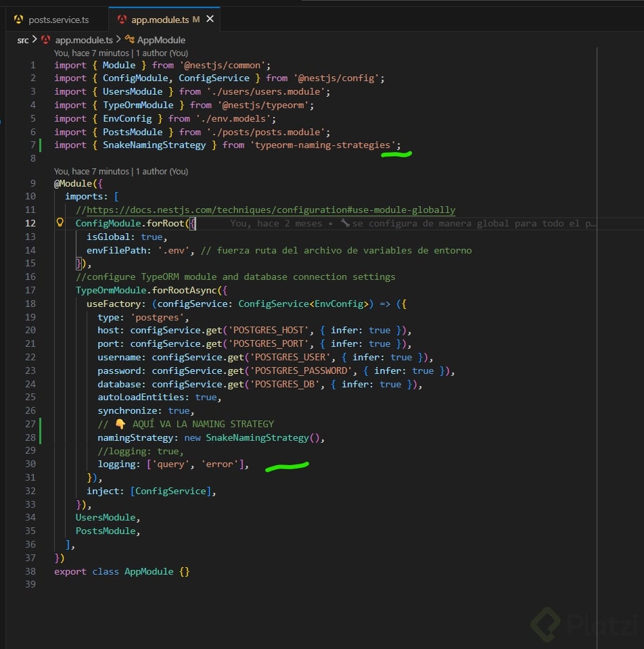The image size is (644, 649).
Task: Click the AppModule class symbol icon in breadcrumb
Action: click(129, 40)
